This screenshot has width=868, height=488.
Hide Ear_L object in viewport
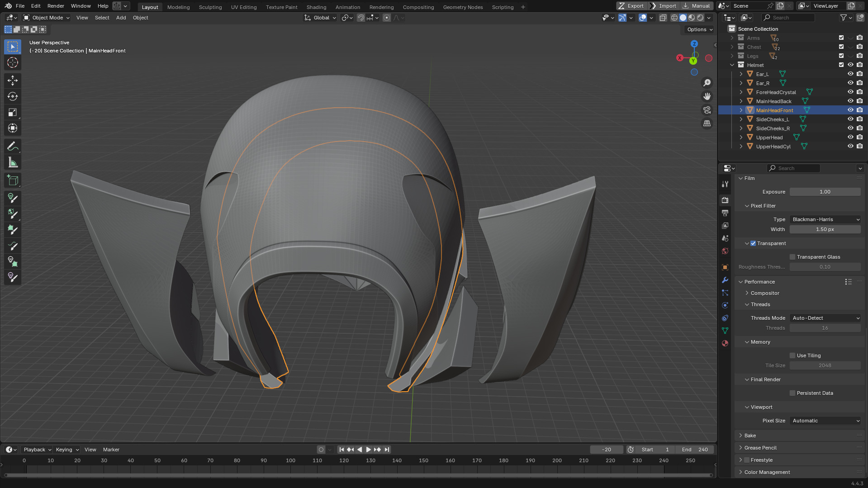tap(850, 74)
